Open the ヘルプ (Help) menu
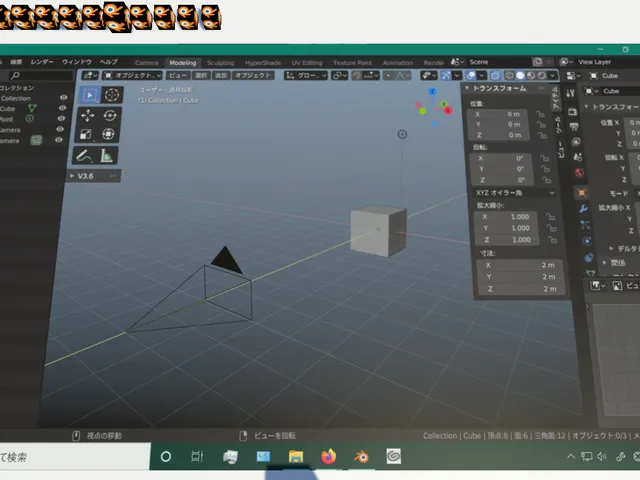This screenshot has width=640, height=480. pyautogui.click(x=109, y=62)
